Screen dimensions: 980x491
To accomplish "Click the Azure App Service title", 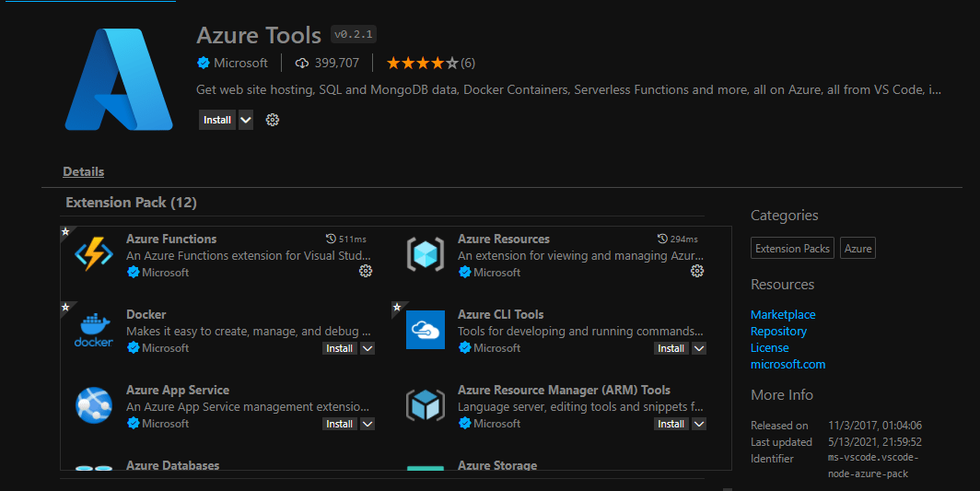I will [x=178, y=391].
